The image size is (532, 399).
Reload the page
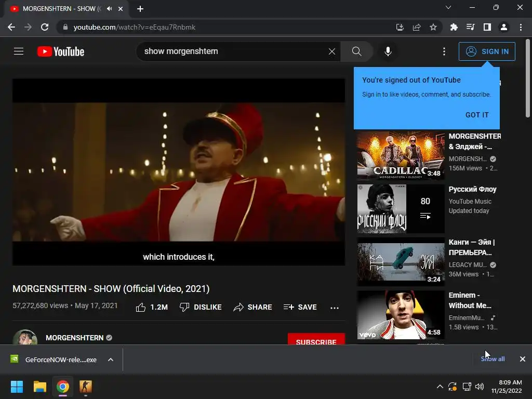click(45, 27)
